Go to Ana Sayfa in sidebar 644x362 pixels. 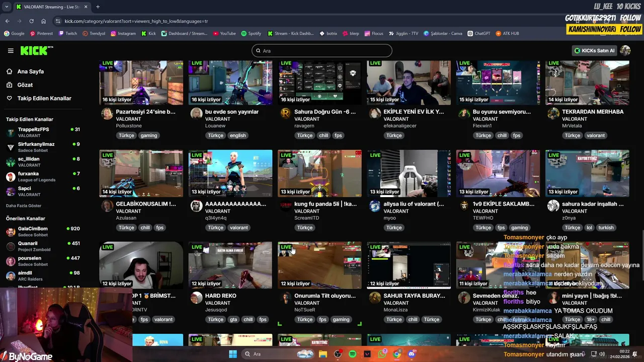(x=31, y=71)
